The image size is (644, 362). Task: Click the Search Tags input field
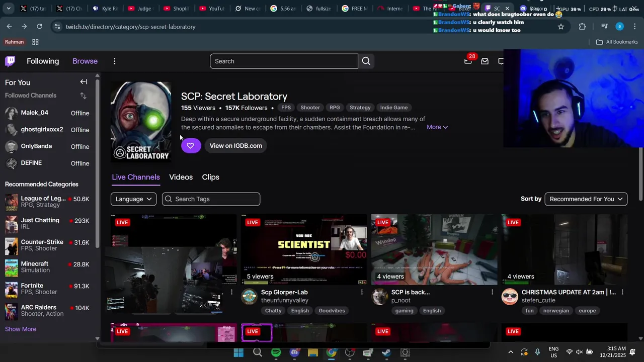(211, 199)
